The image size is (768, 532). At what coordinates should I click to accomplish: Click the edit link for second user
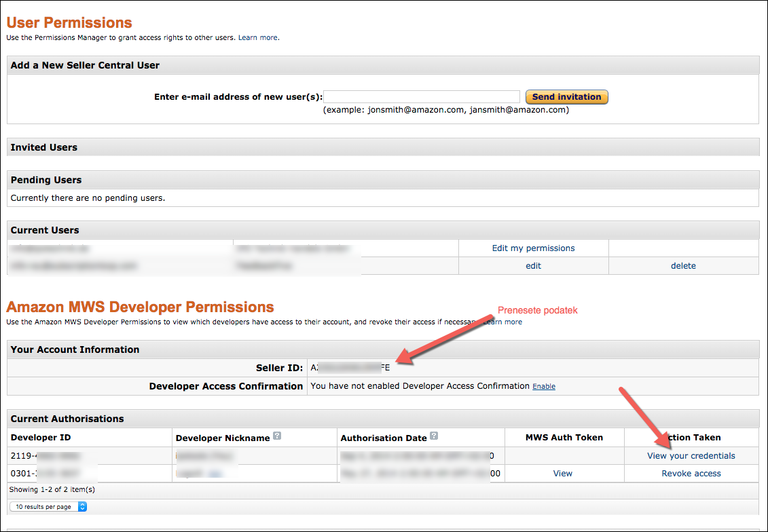533,266
